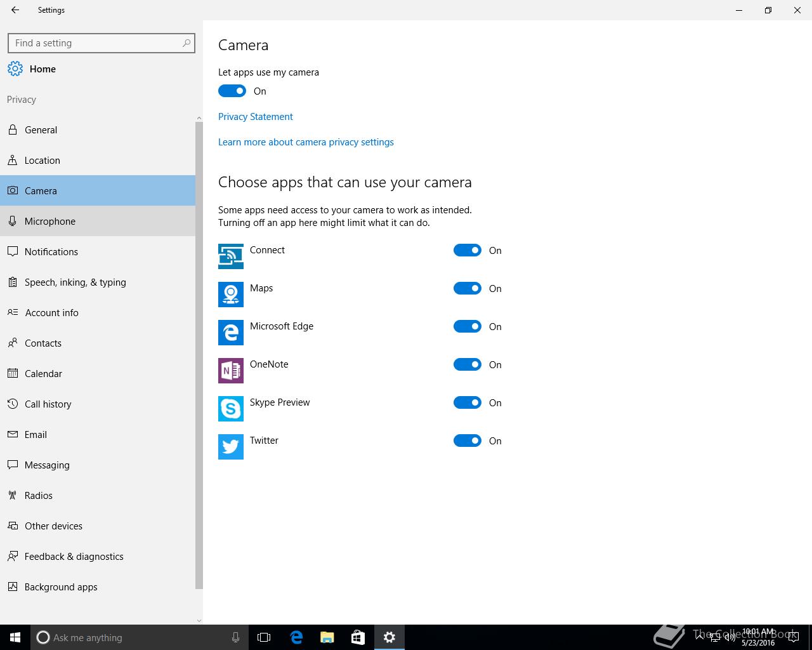Show hidden system tray icons
The image size is (812, 650).
699,637
